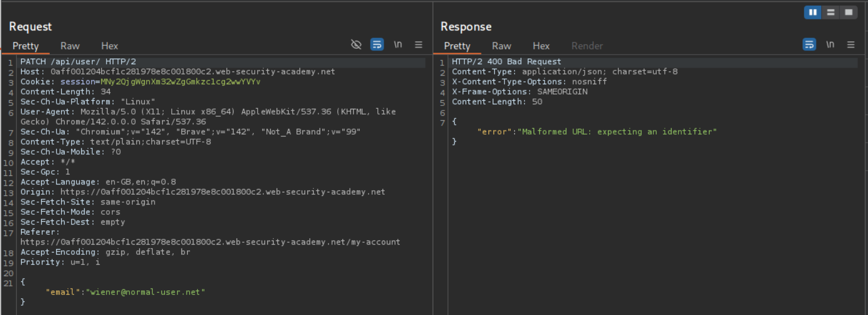Click the PATCH /api/user/ request line
Viewport: 868px width, 315px height.
(78, 62)
